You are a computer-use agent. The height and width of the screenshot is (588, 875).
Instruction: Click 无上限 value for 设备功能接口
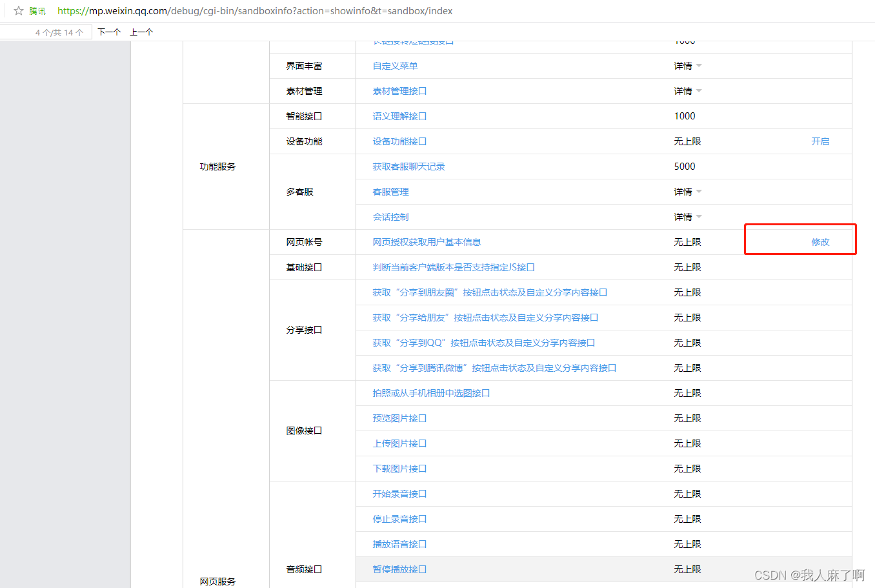[x=687, y=141]
